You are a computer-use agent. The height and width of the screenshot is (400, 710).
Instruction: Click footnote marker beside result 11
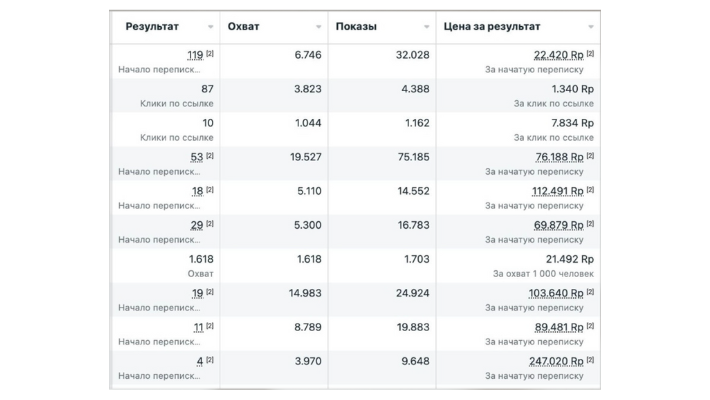pos(210,325)
